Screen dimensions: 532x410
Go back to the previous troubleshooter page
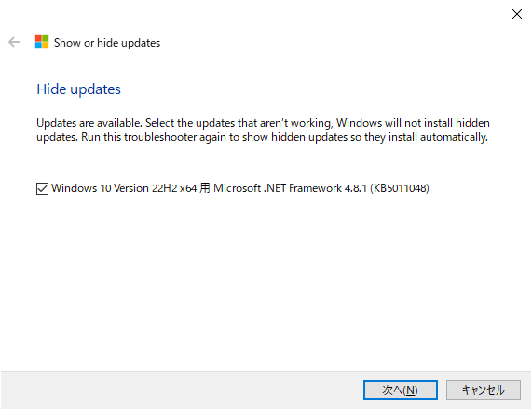[x=14, y=43]
